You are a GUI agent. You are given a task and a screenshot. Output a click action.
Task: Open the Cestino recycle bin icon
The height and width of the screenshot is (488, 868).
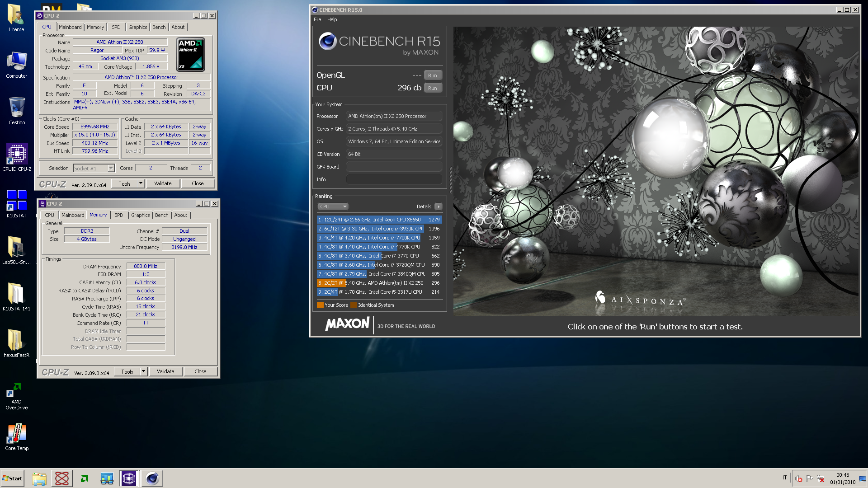tap(17, 111)
